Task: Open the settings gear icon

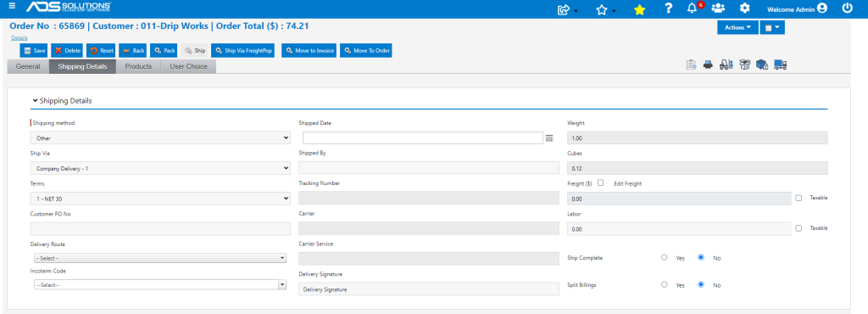Action: (x=745, y=8)
